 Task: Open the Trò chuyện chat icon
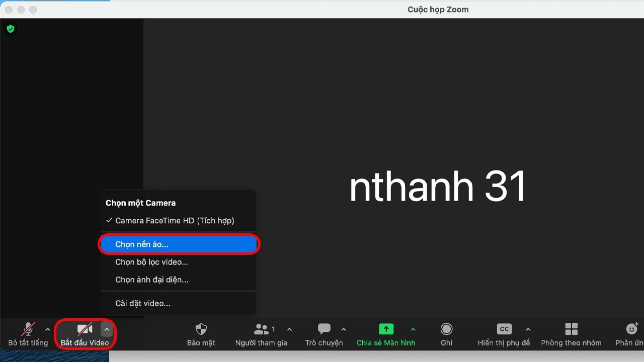coord(325,329)
